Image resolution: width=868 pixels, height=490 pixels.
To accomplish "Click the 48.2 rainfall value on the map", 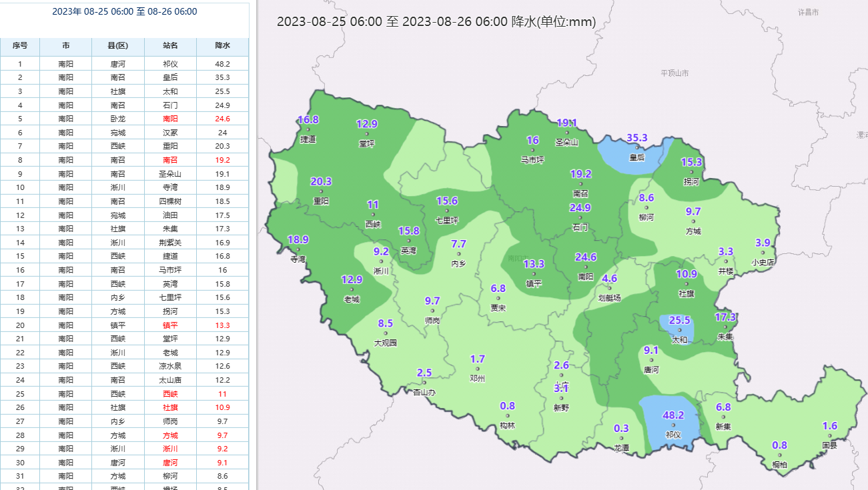I will tap(673, 415).
